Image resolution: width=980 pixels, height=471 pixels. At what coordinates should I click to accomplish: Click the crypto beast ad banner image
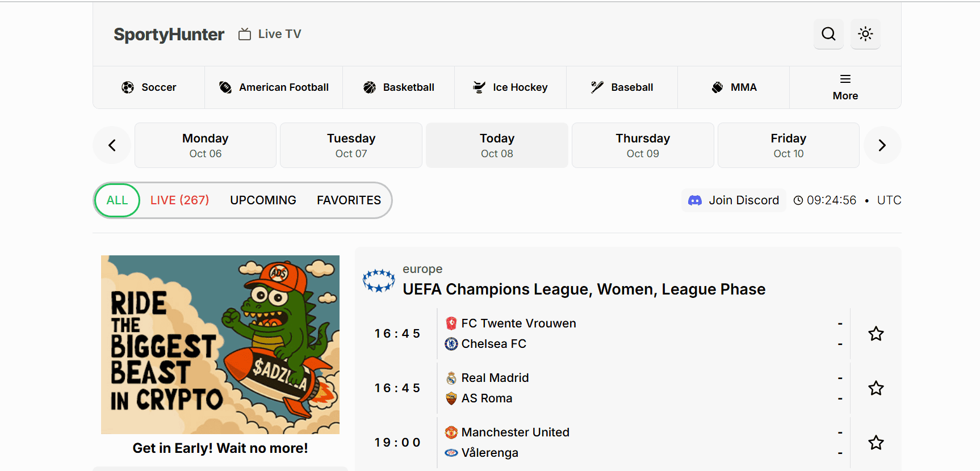(x=220, y=344)
